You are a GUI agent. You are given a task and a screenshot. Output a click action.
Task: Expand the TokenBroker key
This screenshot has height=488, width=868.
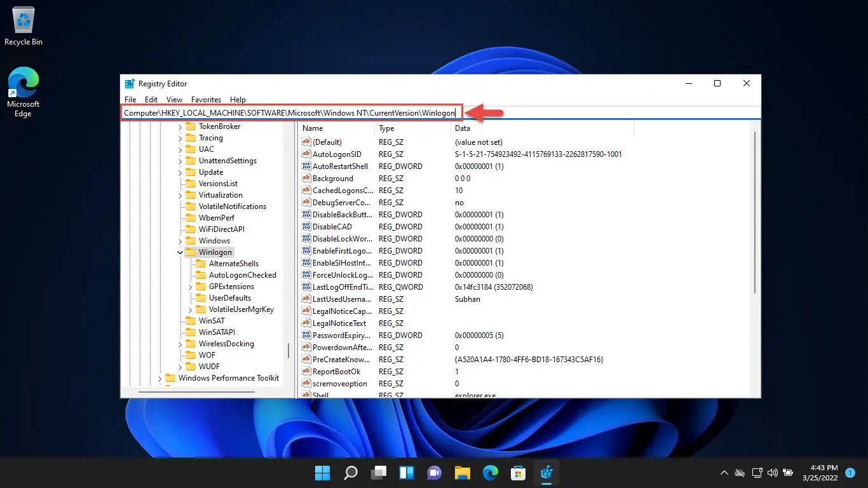pyautogui.click(x=180, y=126)
